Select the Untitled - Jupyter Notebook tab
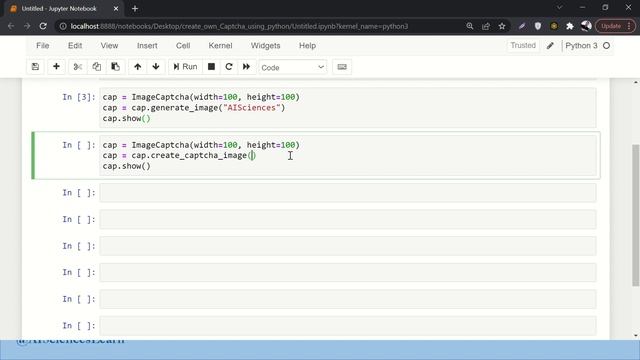Viewport: 640px width, 360px height. (59, 9)
